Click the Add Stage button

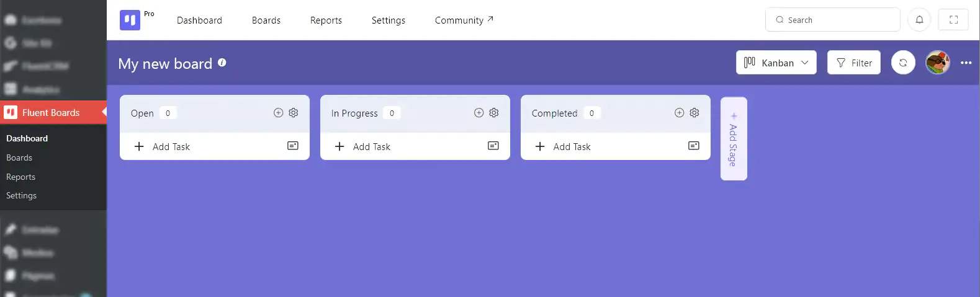733,139
